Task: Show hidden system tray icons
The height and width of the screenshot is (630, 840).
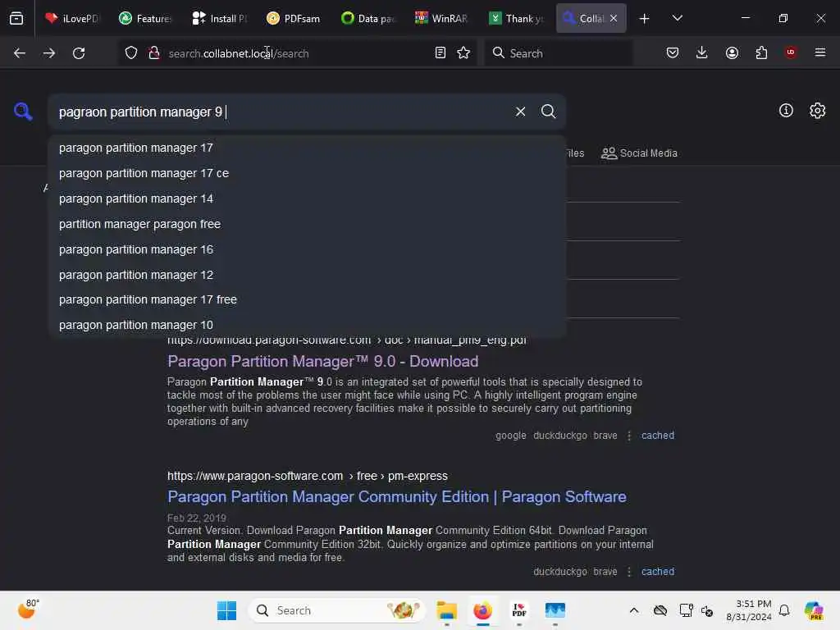Action: 634,610
